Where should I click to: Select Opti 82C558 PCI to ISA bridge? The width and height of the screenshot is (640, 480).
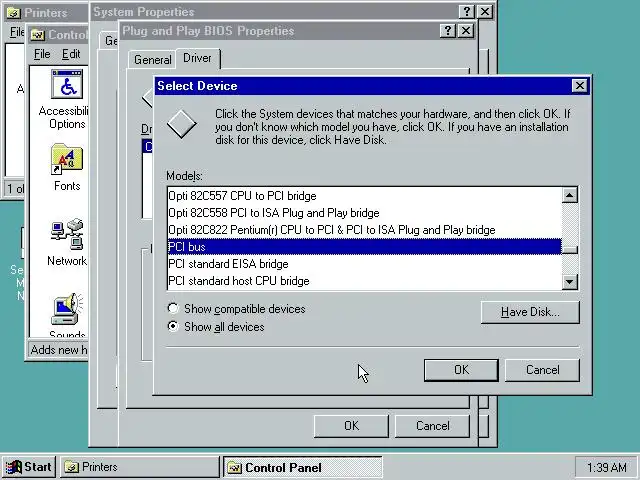[x=364, y=213]
